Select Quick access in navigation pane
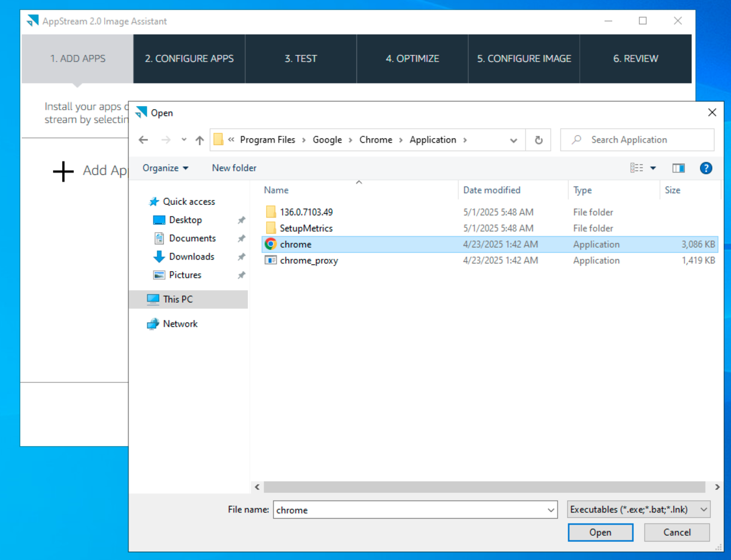 [x=189, y=202]
